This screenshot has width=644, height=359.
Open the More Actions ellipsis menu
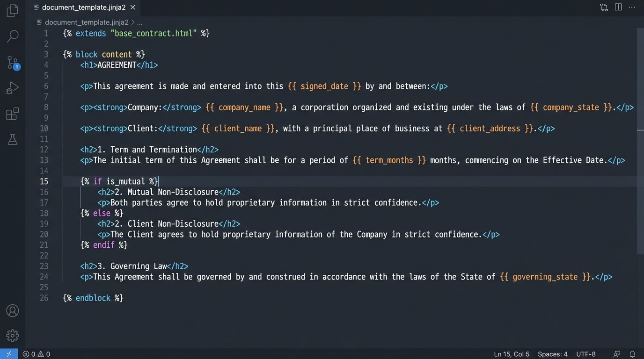pyautogui.click(x=632, y=7)
